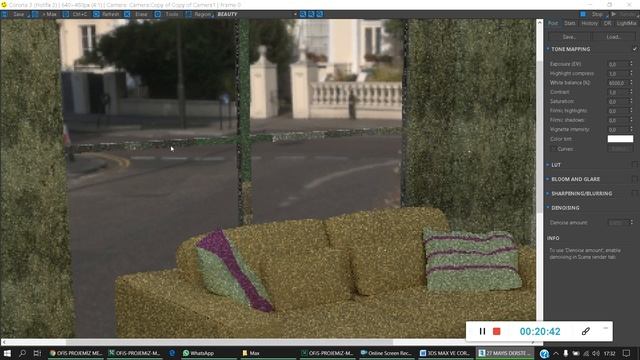640x360 pixels.
Task: Click the Saturation spinner arrows
Action: (x=631, y=102)
